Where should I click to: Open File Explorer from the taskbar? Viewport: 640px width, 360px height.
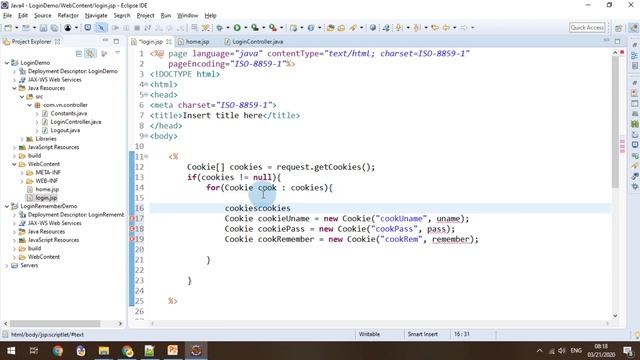pyautogui.click(x=104, y=351)
